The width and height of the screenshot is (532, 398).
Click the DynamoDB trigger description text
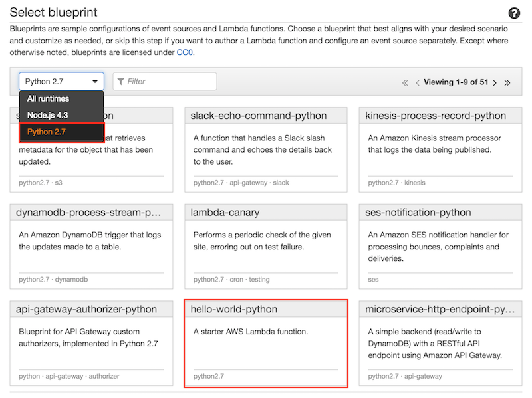click(90, 241)
